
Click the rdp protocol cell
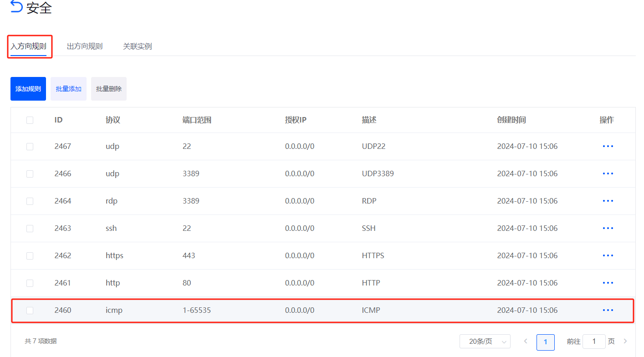coord(112,201)
